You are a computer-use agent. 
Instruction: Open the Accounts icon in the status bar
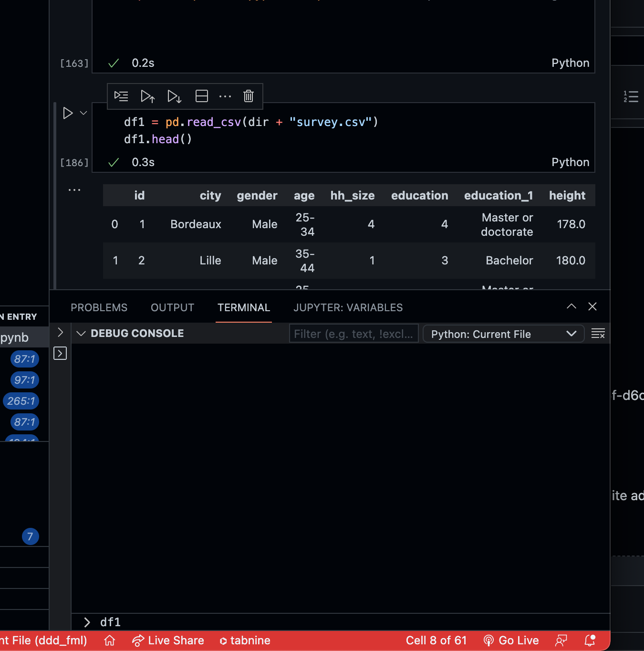561,640
